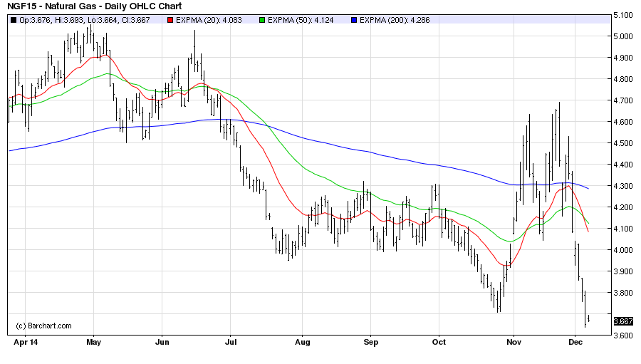The height and width of the screenshot is (364, 641).
Task: Click the 4.100 price axis label
Action: pyautogui.click(x=623, y=229)
